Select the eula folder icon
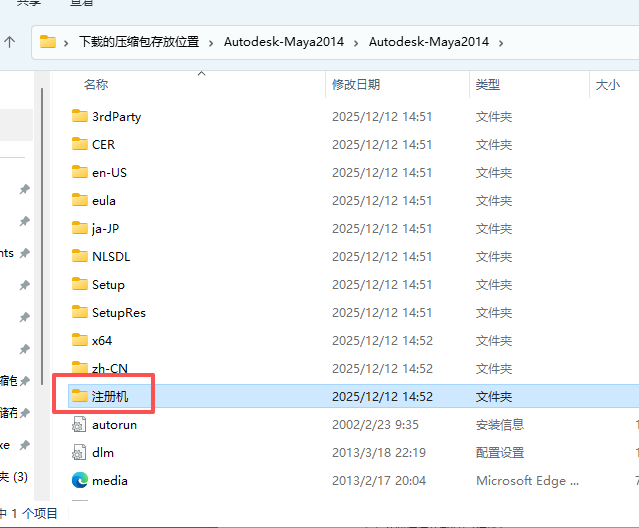This screenshot has height=528, width=639. pyautogui.click(x=79, y=200)
